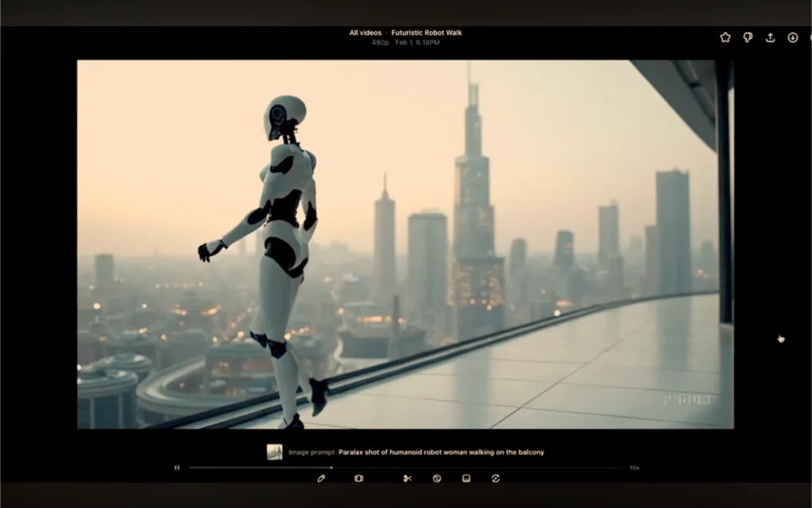Screen dimensions: 812x508
Task: Click the Futuristic Robot Walk title
Action: (427, 32)
